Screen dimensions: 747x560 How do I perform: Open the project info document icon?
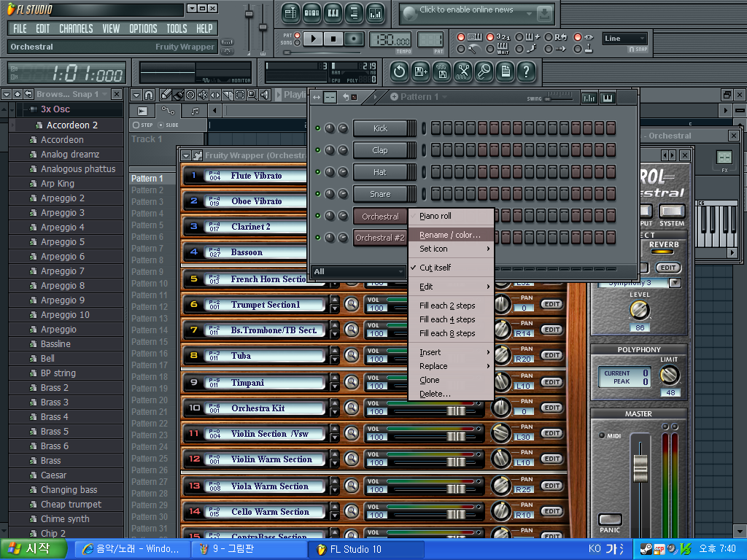[505, 72]
